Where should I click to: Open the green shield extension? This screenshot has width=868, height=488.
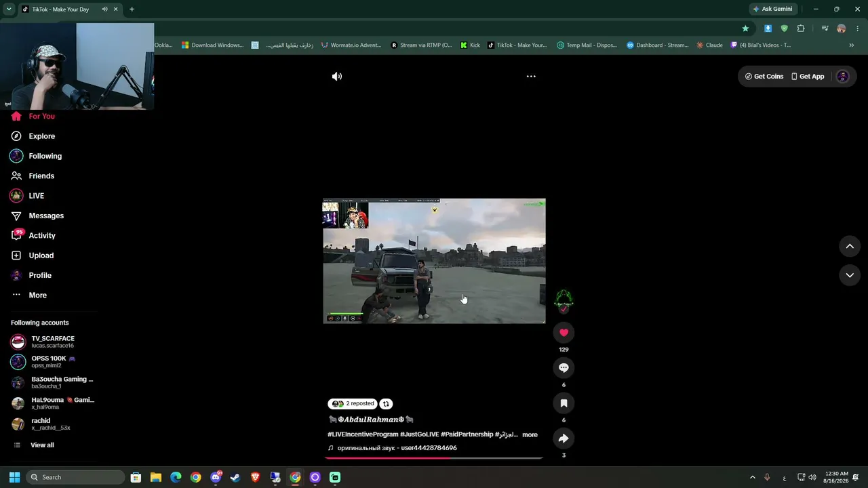[x=785, y=28]
